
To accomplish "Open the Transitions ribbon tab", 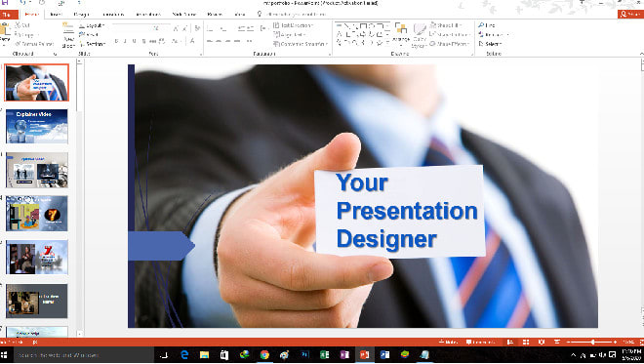I will 113,15.
